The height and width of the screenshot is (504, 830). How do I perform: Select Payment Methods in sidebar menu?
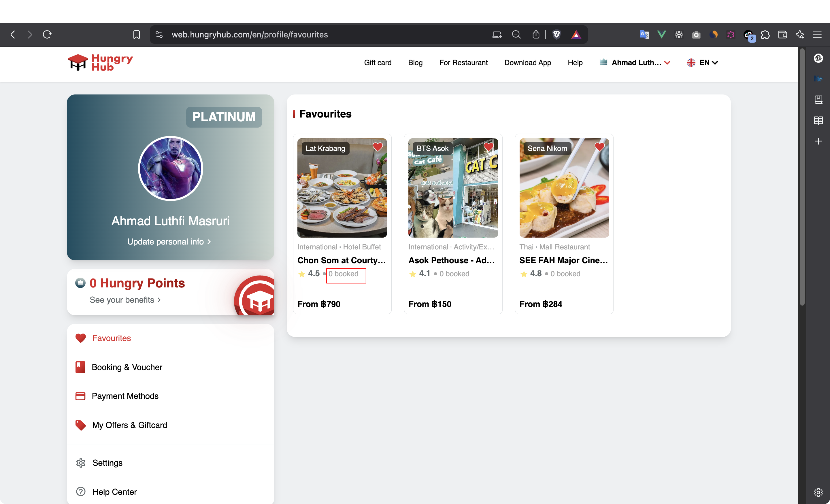point(125,396)
